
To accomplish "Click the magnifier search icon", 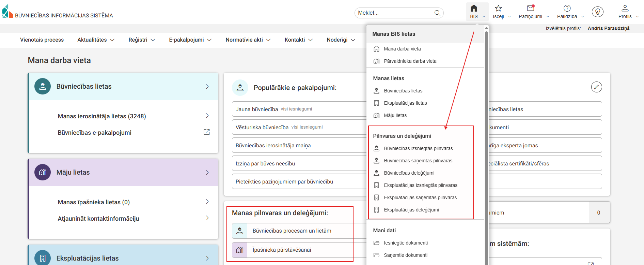I will 437,13.
